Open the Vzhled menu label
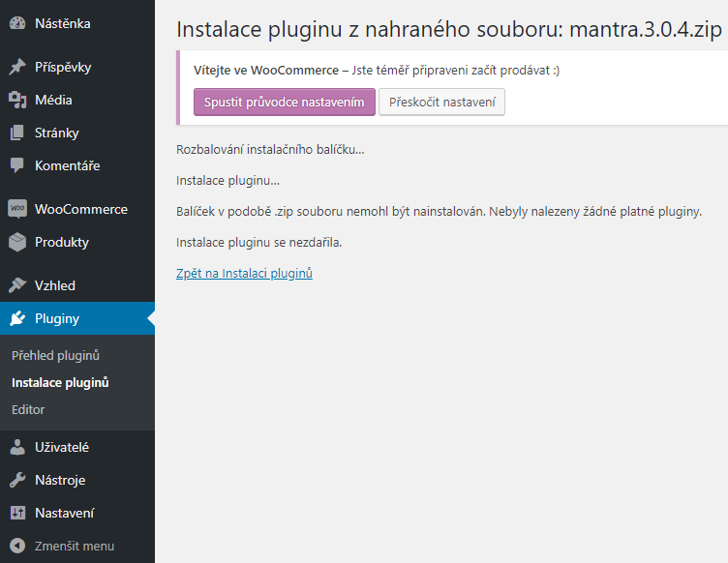This screenshot has height=563, width=728. (55, 285)
